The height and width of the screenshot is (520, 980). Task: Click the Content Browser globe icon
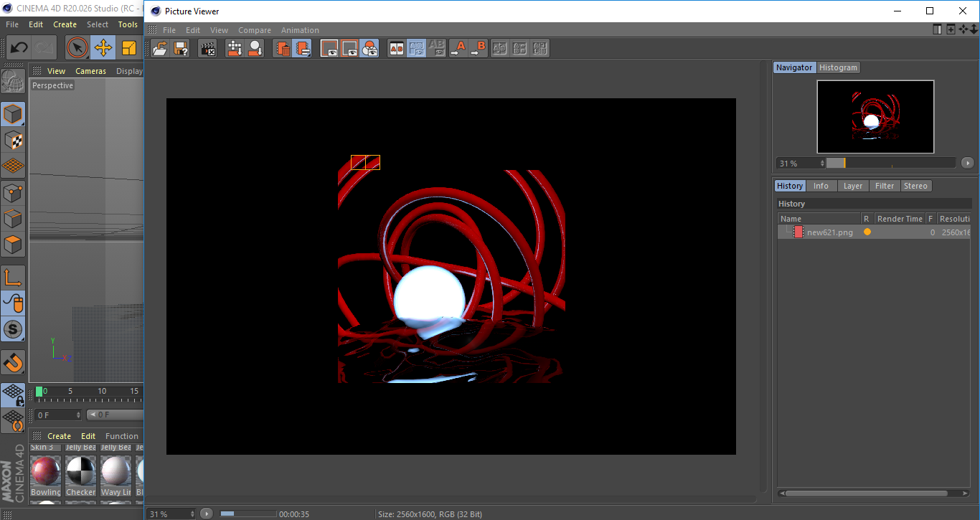[13, 81]
